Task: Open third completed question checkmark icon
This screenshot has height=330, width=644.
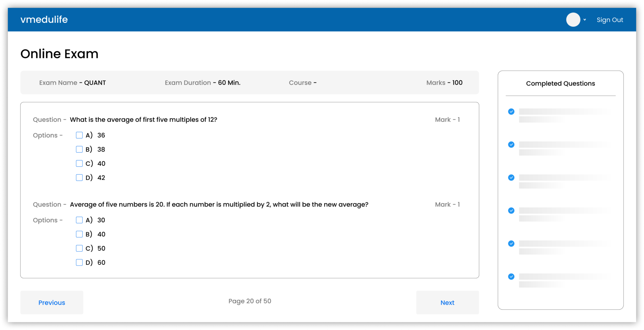Action: pos(511,178)
